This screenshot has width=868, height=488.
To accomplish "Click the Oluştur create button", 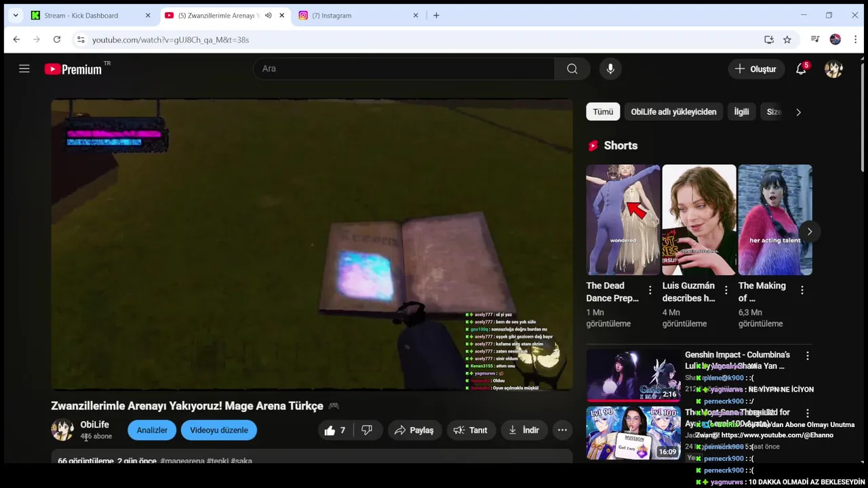I will 755,68.
